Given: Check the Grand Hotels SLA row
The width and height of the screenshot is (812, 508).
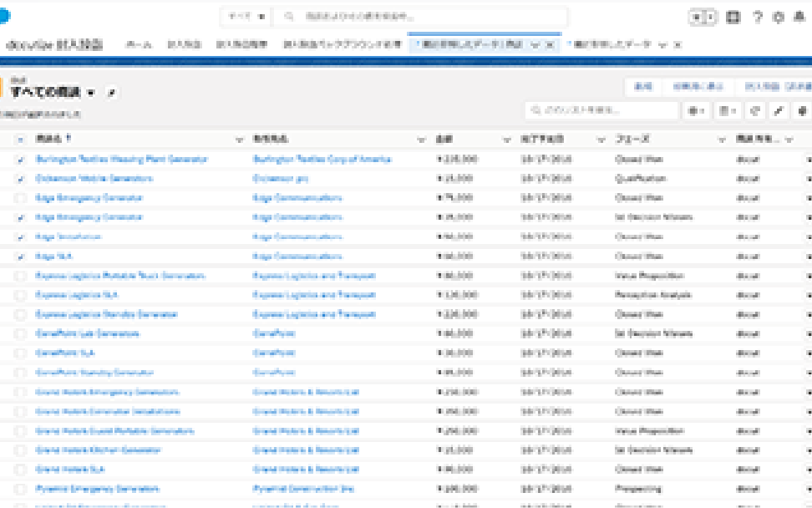Looking at the screenshot, I should click(20, 470).
